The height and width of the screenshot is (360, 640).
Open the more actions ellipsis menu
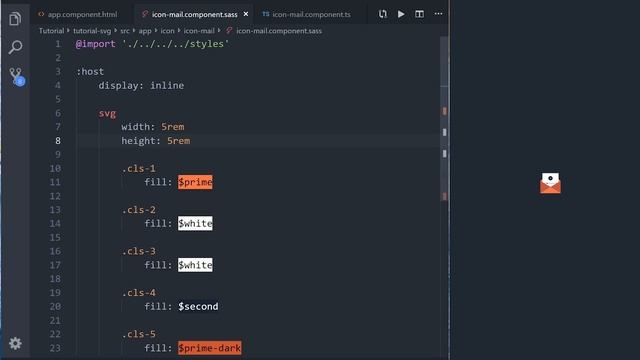click(438, 14)
